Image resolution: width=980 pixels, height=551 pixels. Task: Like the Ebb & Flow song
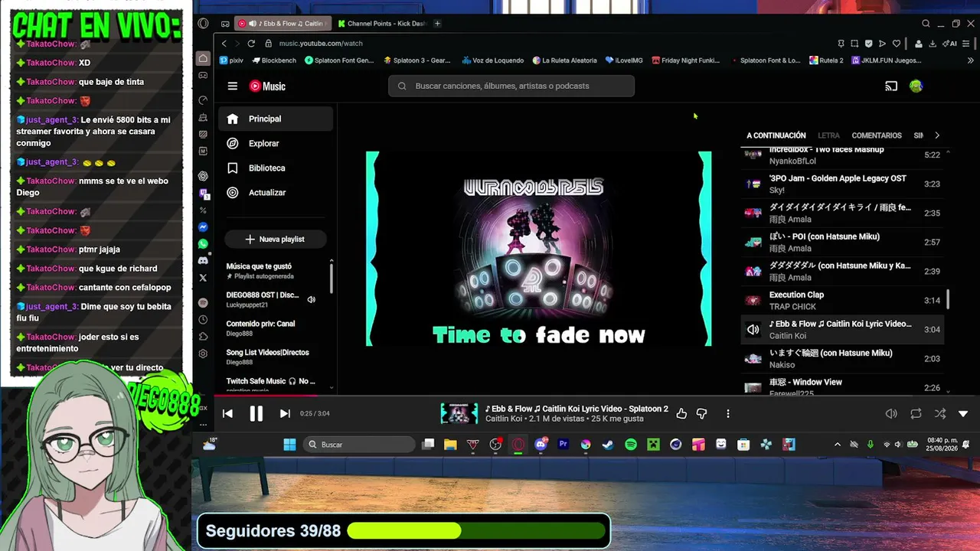point(681,413)
